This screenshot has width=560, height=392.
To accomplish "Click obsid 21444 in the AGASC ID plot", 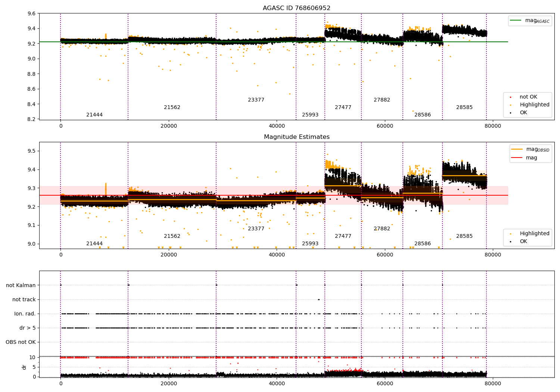I will [x=94, y=115].
